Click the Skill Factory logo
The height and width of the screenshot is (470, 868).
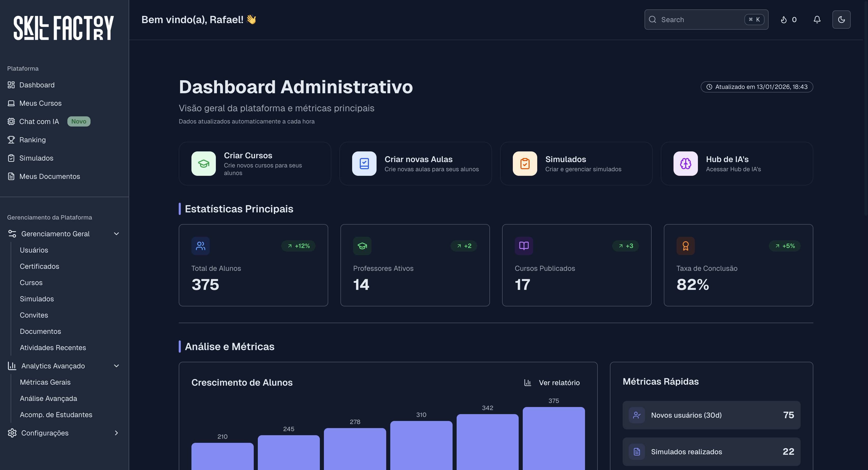64,28
